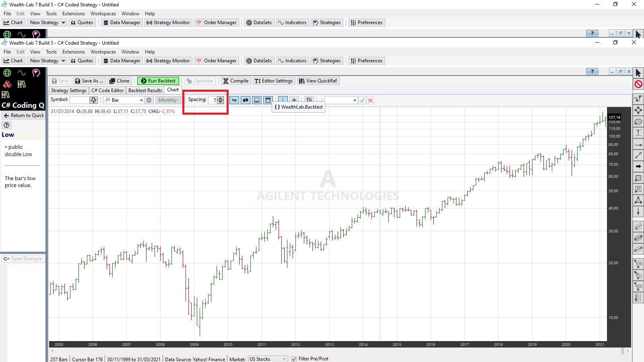644x362 pixels.
Task: Toggle the log scale button
Action: coord(234,100)
